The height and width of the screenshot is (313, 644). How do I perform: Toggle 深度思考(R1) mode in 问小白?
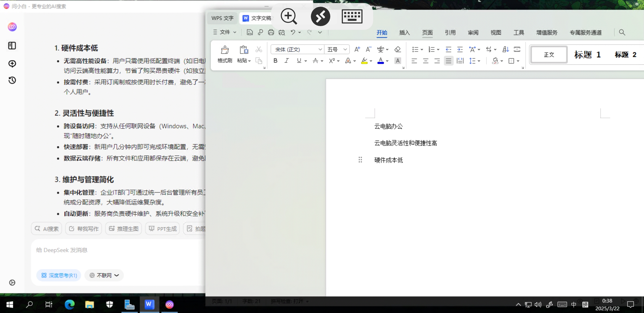(x=59, y=275)
